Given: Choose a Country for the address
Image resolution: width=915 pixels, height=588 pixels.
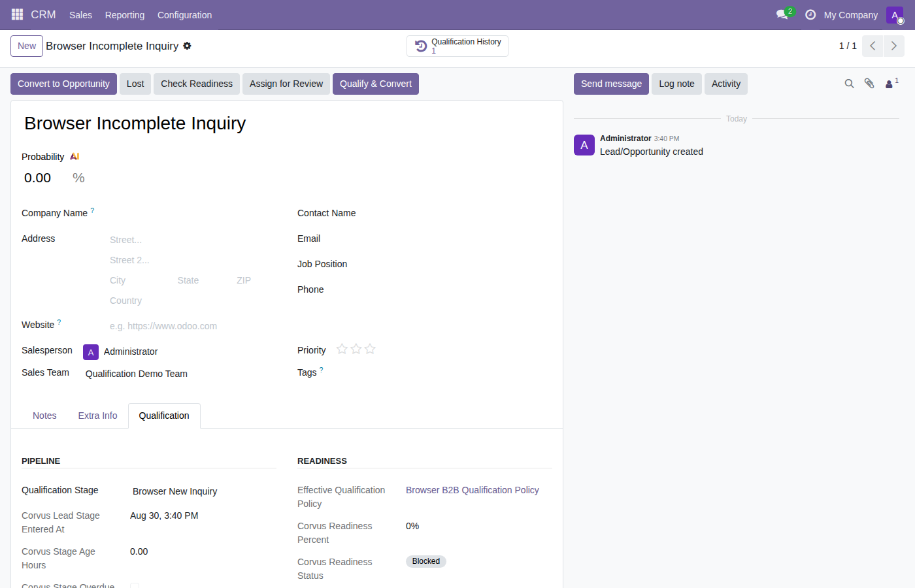Looking at the screenshot, I should tap(192, 301).
